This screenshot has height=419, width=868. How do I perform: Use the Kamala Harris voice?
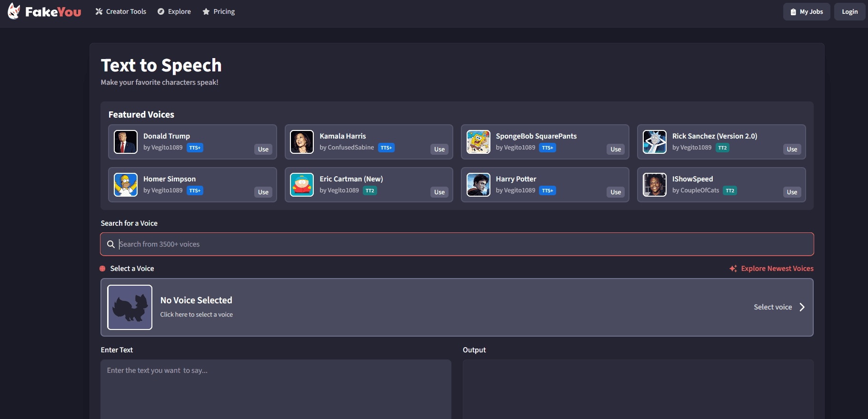[439, 149]
